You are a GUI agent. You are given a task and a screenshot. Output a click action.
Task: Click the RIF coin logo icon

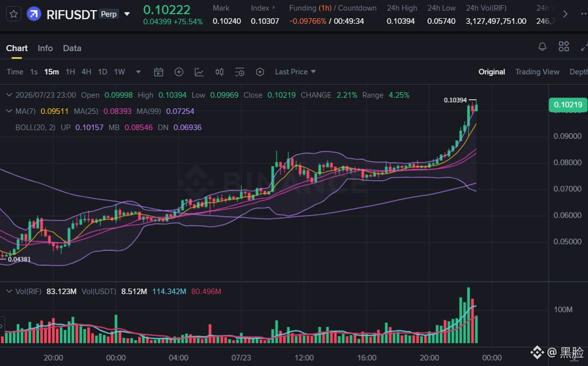click(34, 14)
